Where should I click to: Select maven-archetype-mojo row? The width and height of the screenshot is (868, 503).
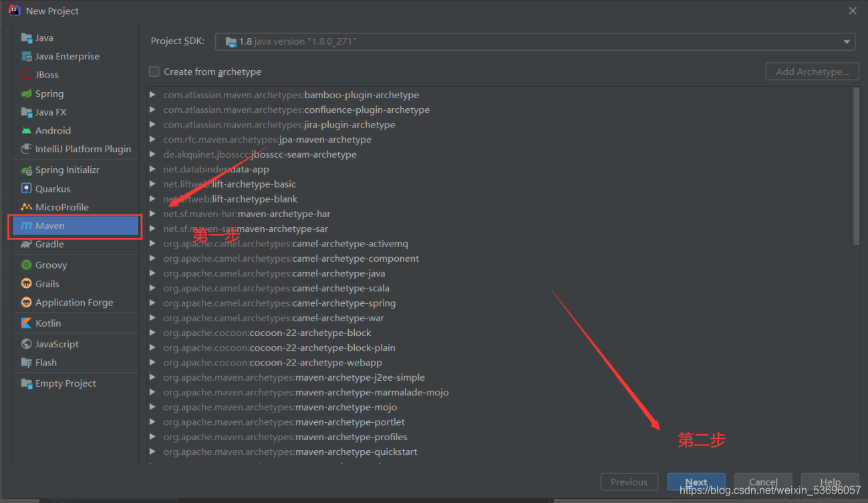point(500,407)
